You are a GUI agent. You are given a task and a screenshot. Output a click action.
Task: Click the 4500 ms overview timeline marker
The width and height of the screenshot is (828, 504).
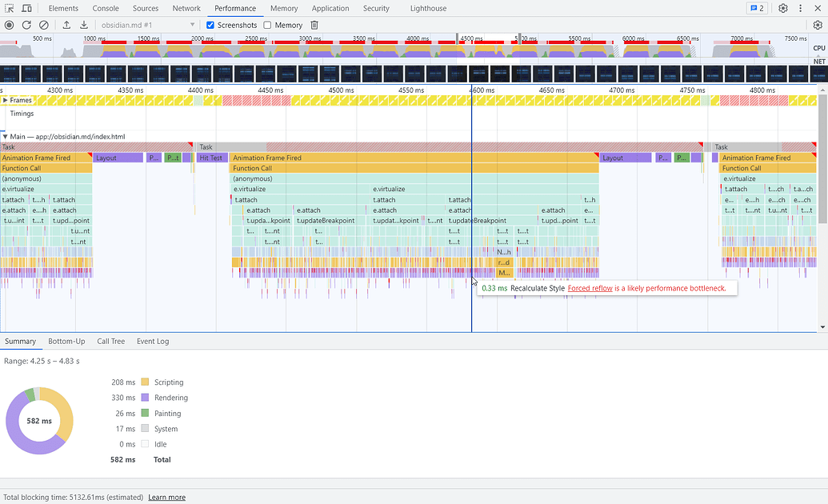point(471,38)
